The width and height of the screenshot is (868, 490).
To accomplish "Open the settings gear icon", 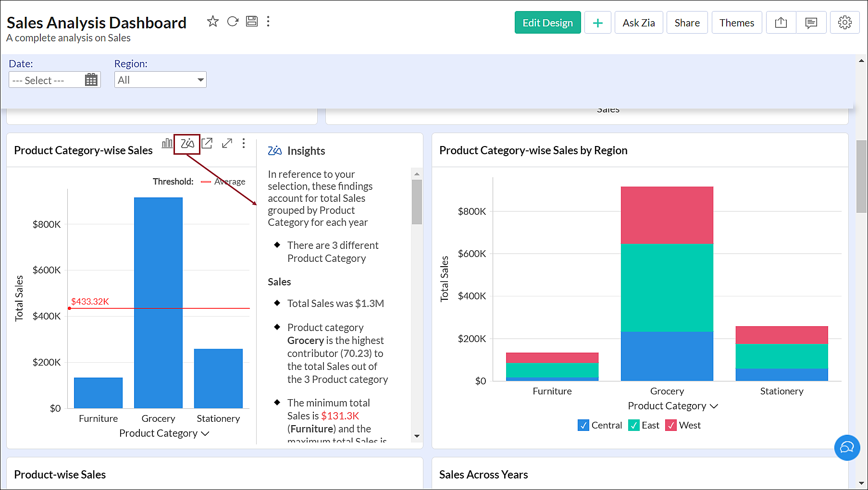I will click(x=844, y=23).
